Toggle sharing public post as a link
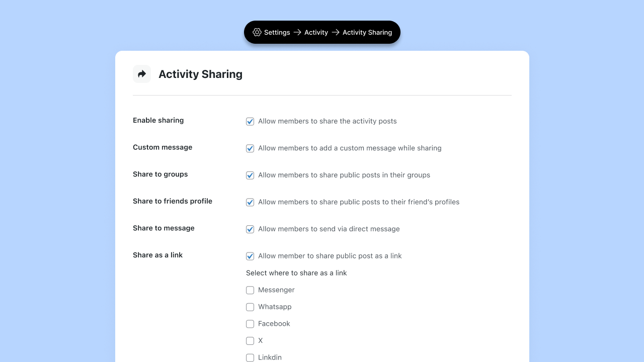This screenshot has height=362, width=644. click(250, 256)
